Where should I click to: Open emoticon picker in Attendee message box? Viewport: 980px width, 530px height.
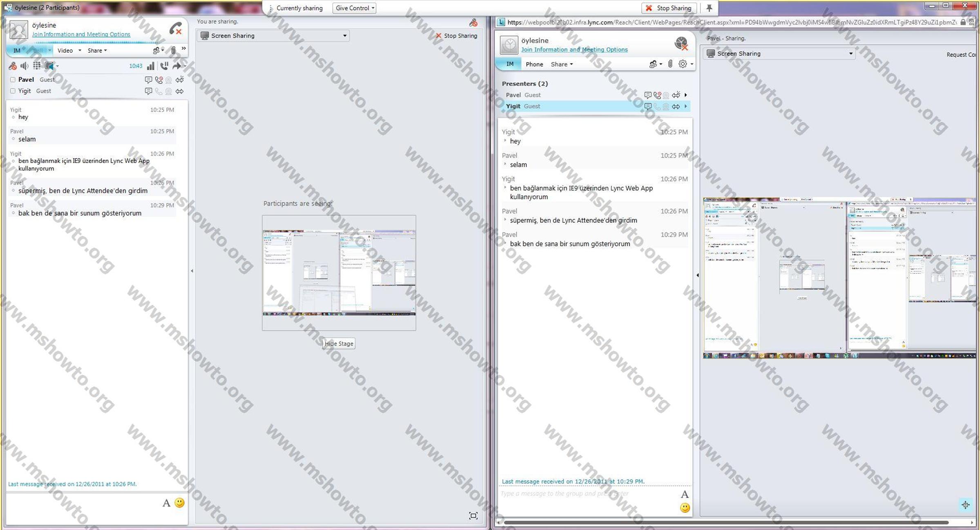click(179, 503)
